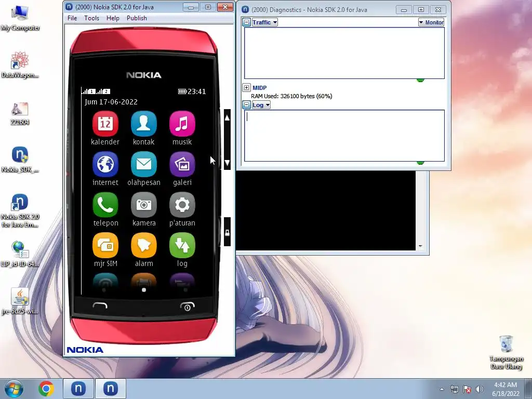The height and width of the screenshot is (399, 532).
Task: Collapse the Traffic section
Action: (247, 22)
